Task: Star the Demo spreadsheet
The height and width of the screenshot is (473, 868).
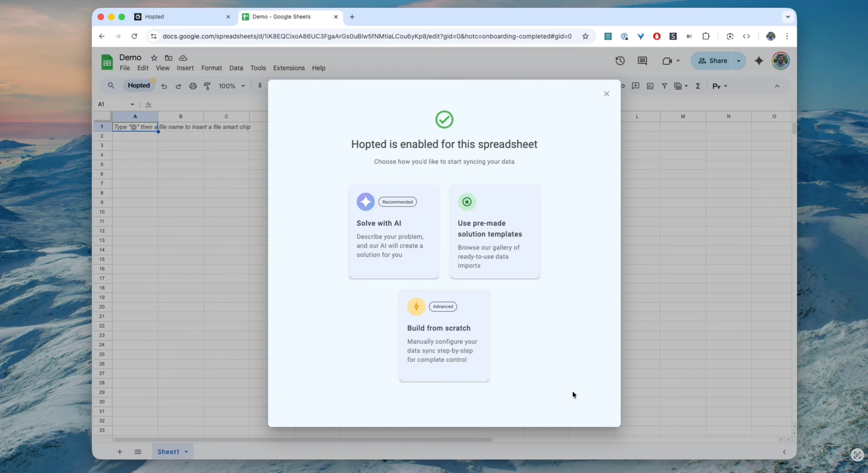Action: coord(154,58)
